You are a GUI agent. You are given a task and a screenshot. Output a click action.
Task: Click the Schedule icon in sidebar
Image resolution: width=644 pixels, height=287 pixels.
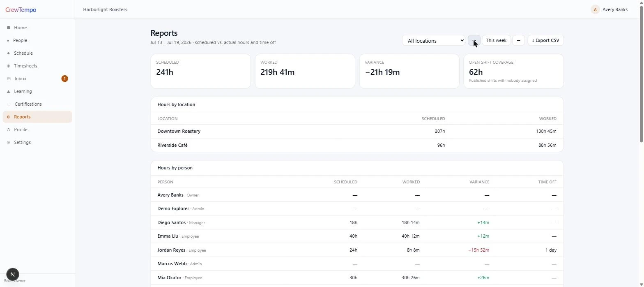(9, 53)
